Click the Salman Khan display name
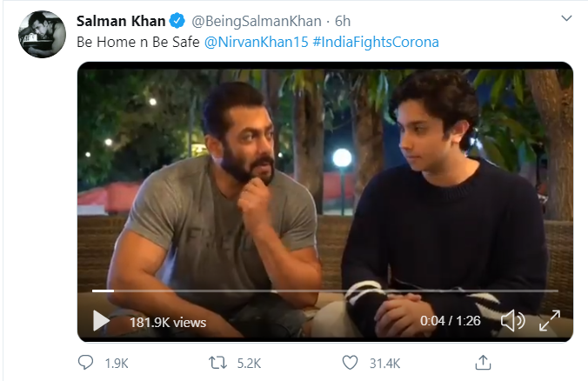588x381 pixels. tap(121, 20)
